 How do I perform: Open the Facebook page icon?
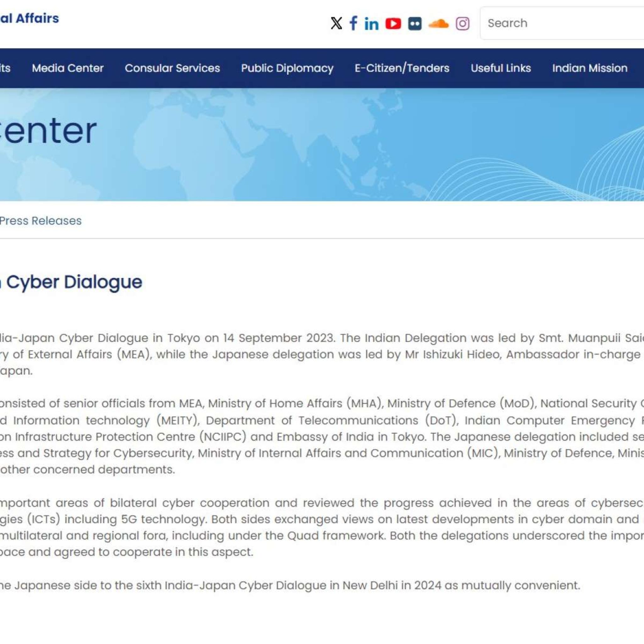pos(353,23)
